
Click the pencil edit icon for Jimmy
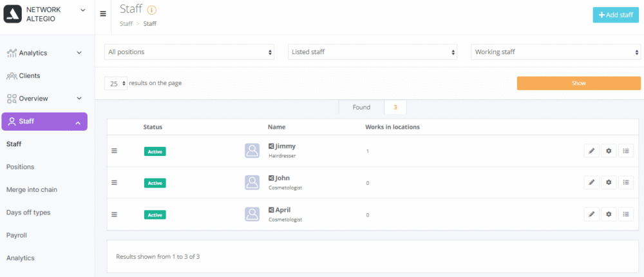(x=591, y=151)
